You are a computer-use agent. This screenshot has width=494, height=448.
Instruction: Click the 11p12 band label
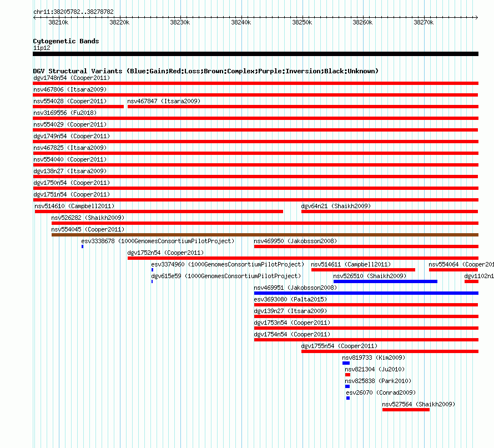point(42,48)
